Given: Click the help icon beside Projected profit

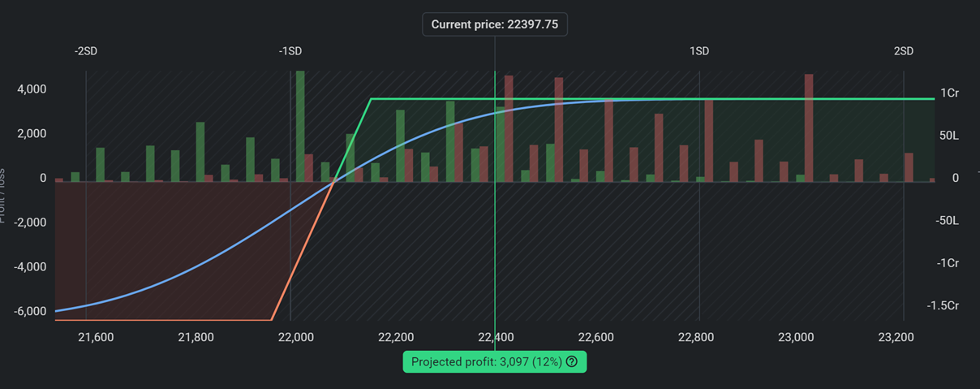Looking at the screenshot, I should [x=572, y=362].
